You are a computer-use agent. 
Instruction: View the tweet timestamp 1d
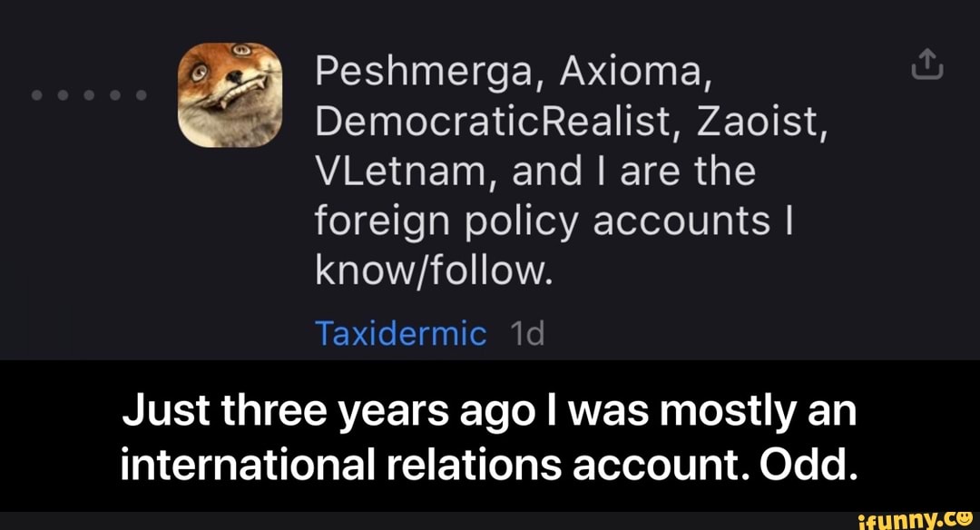tap(526, 333)
